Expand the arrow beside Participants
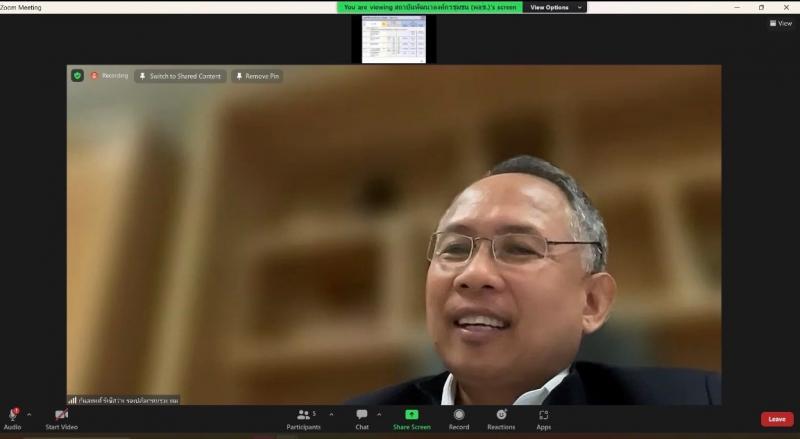 point(332,414)
